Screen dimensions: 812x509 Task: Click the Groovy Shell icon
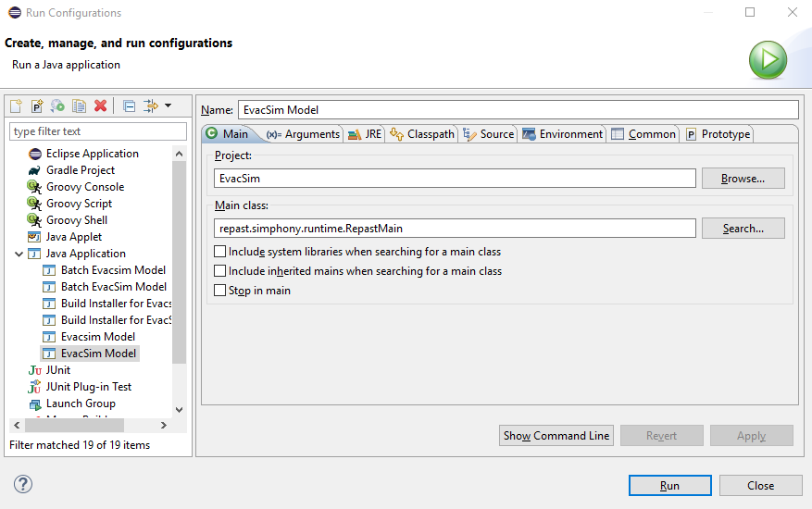click(34, 220)
